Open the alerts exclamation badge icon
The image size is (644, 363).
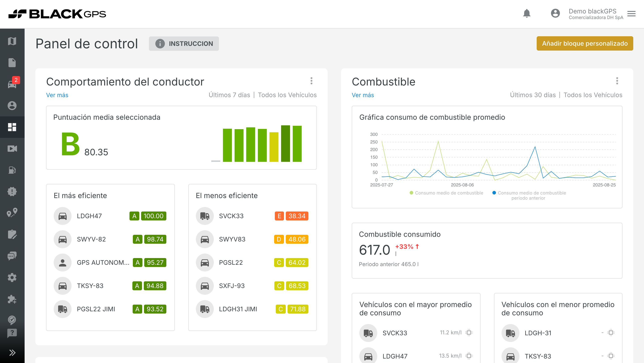pos(12,192)
